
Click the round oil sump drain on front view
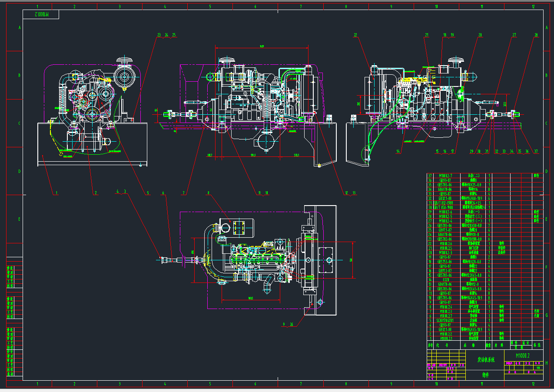tap(265, 141)
